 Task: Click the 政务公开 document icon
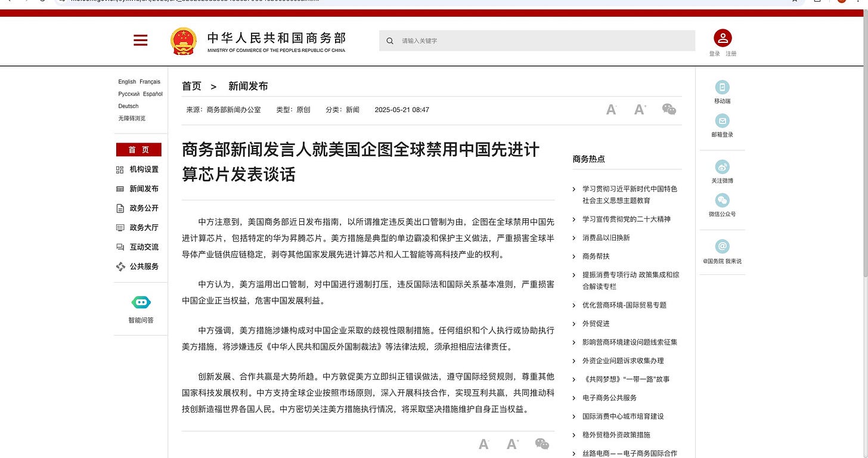coord(120,208)
